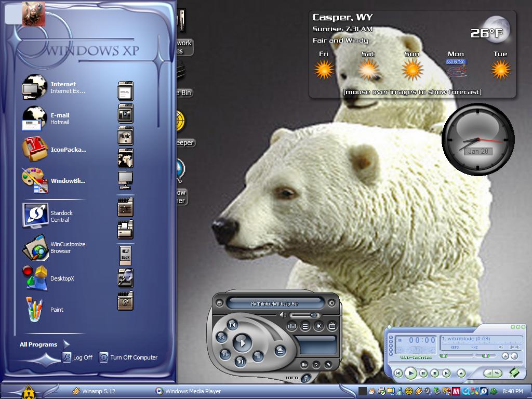Open the world map icon in Start menu
Screen dimensions: 532x399
pos(125,158)
